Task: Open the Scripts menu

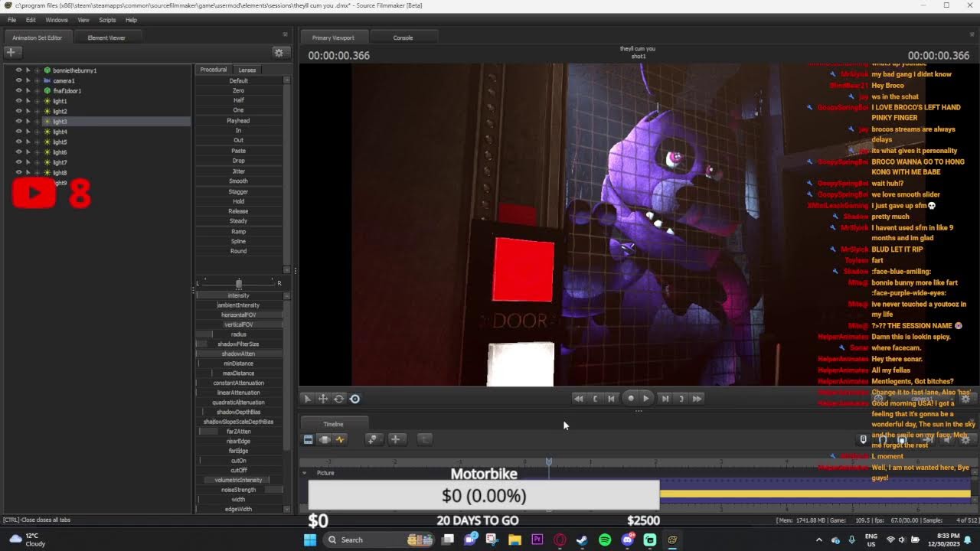Action: tap(107, 20)
